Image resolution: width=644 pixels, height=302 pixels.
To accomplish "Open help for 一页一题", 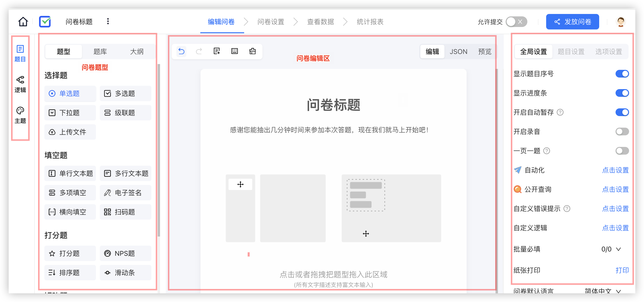I will point(547,151).
